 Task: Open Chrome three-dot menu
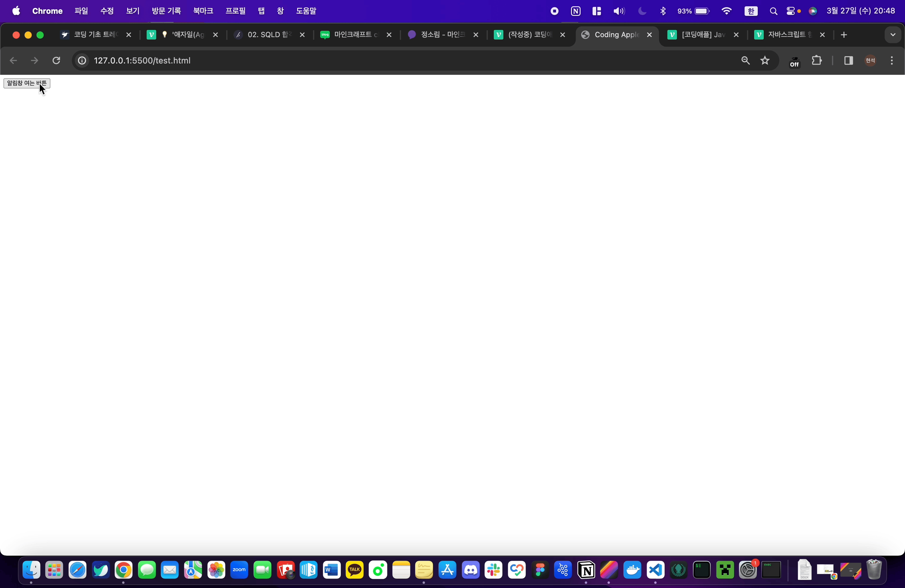pyautogui.click(x=892, y=60)
